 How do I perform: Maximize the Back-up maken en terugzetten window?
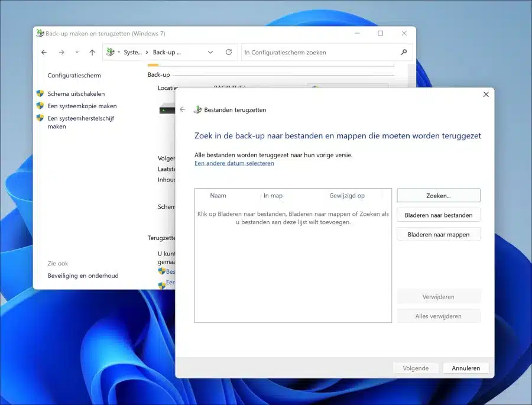380,33
